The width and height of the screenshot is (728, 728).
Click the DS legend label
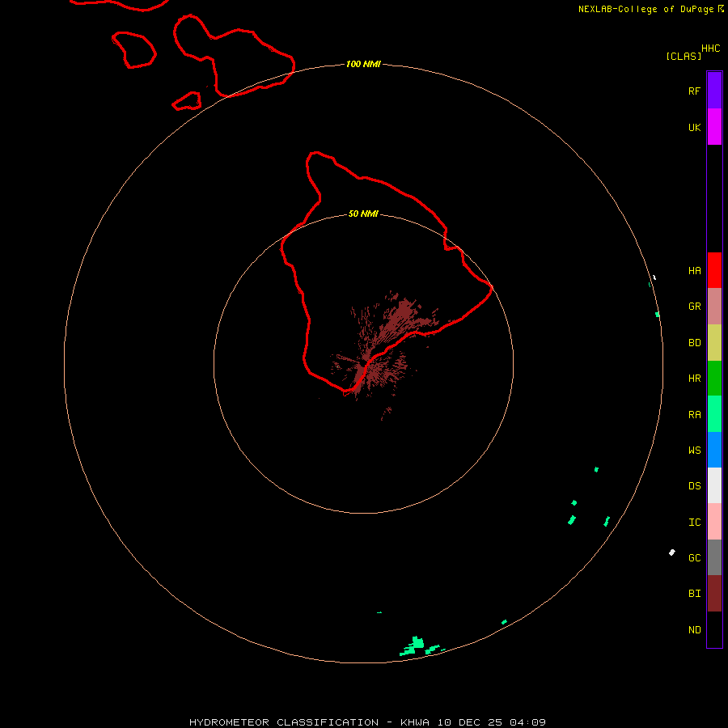(694, 486)
